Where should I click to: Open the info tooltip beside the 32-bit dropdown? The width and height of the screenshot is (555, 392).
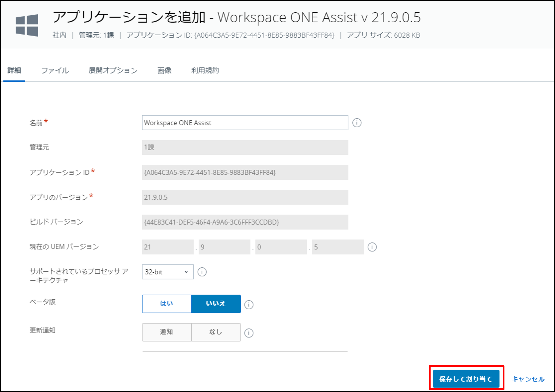click(202, 272)
